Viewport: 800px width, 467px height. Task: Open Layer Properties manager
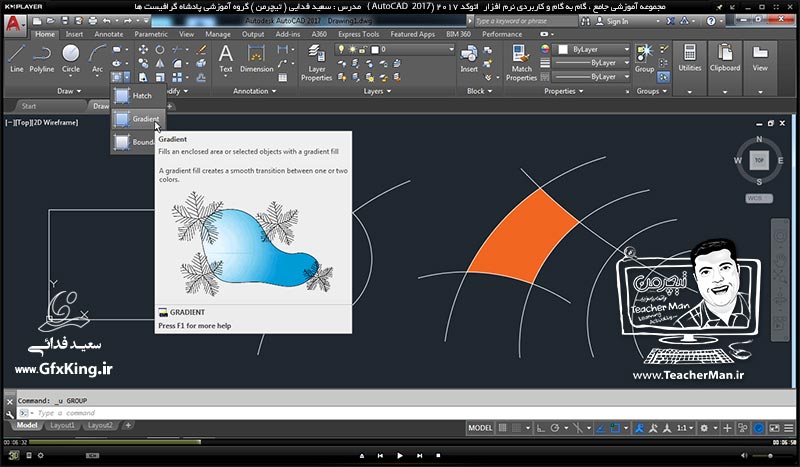pos(316,63)
